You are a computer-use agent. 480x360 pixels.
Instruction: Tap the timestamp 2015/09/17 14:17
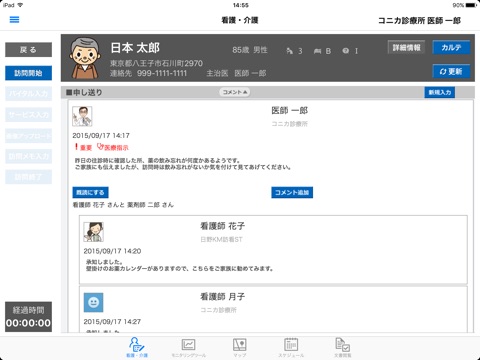101,135
